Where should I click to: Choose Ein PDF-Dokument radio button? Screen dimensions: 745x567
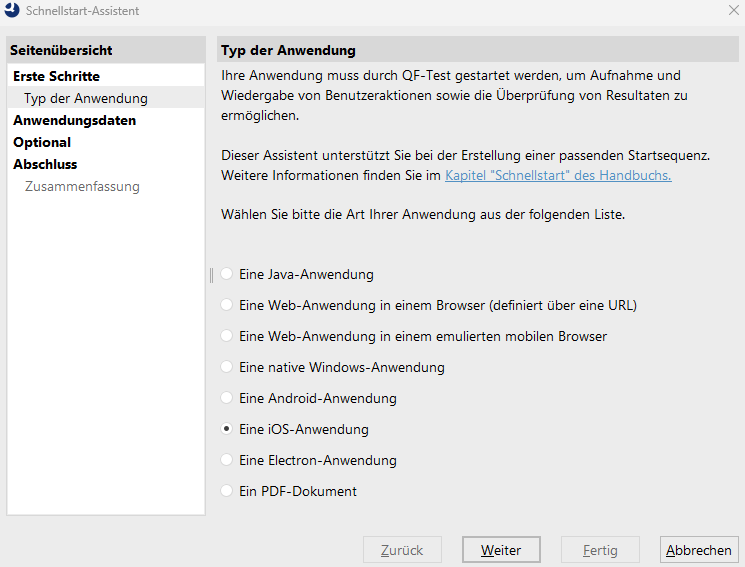click(227, 491)
